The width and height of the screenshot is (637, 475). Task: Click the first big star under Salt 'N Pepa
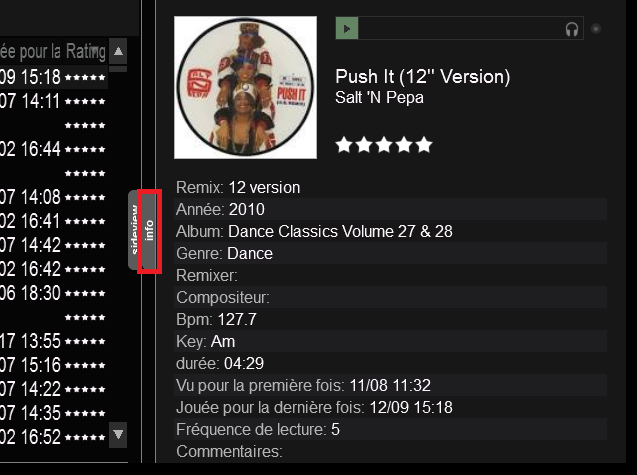tap(344, 145)
